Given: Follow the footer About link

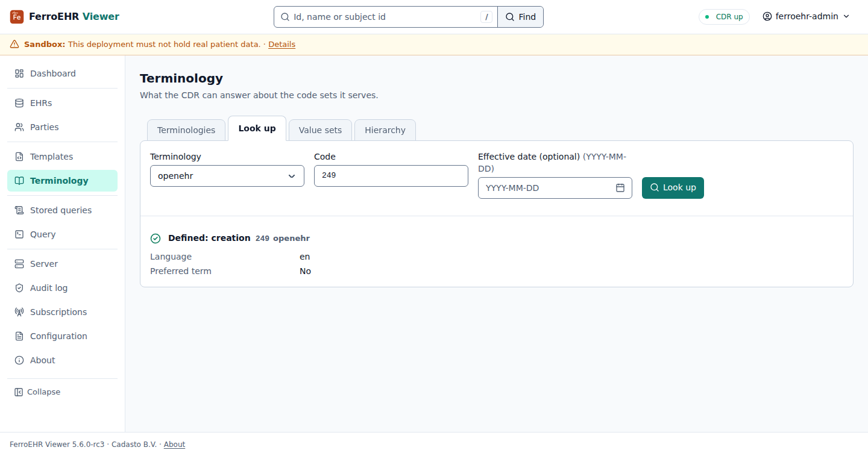Looking at the screenshot, I should (x=174, y=445).
